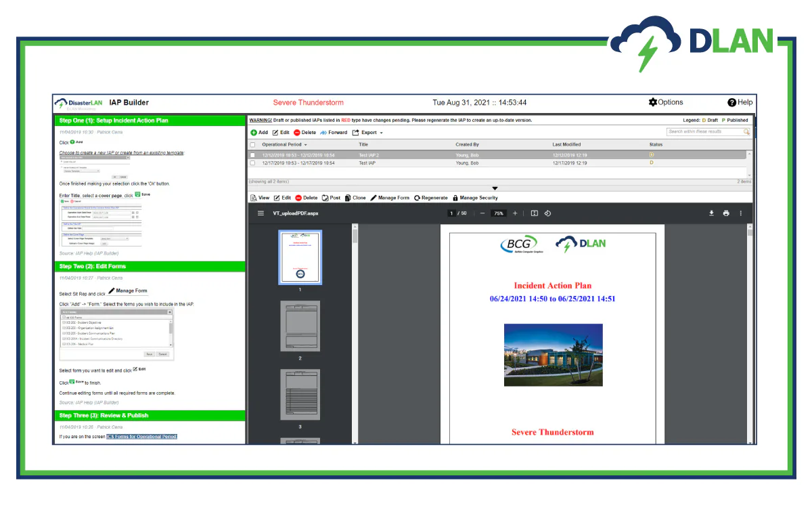
Task: Click the Step Three Review & Publish header
Action: [x=150, y=416]
